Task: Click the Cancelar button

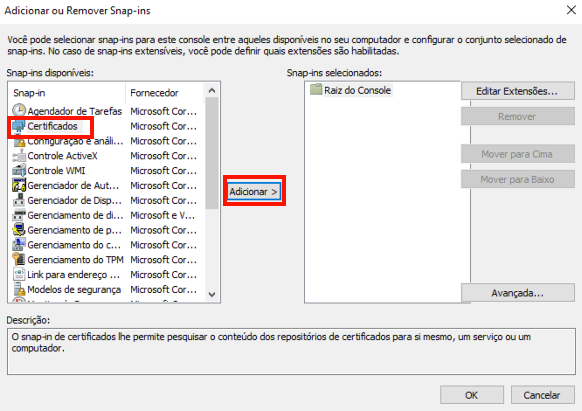Action: pos(542,395)
